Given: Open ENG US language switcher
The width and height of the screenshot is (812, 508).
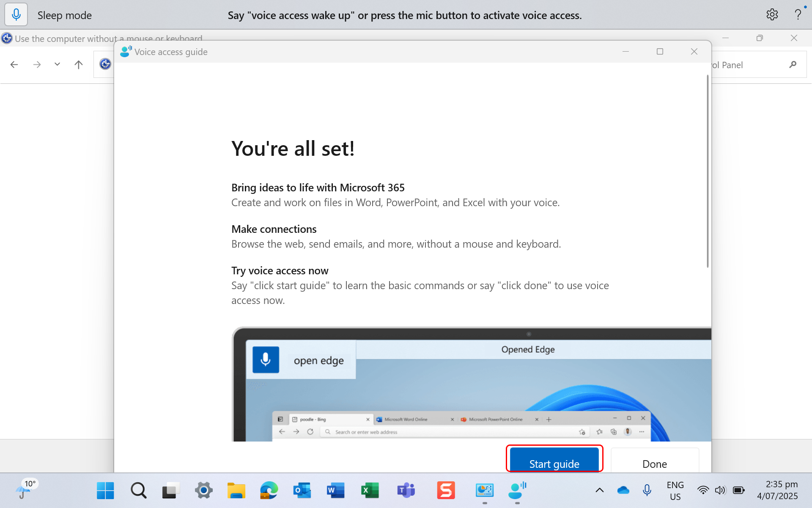Looking at the screenshot, I should click(675, 491).
